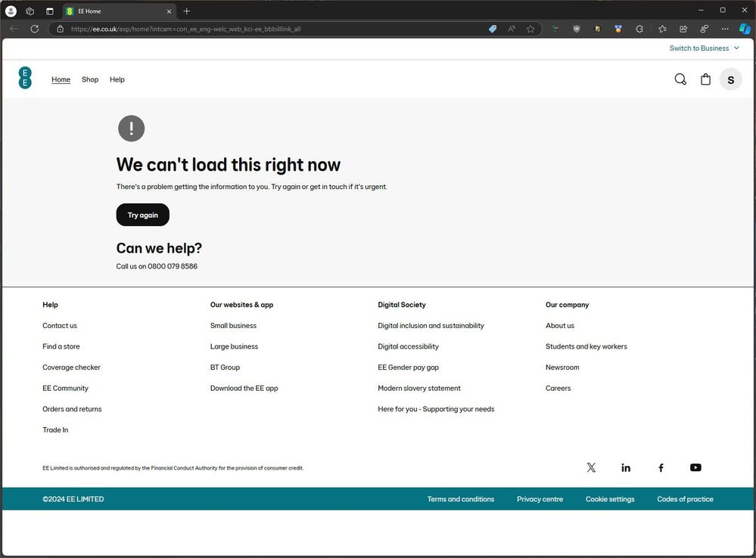The image size is (756, 558).
Task: Open the tab actions menu icon
Action: (x=50, y=11)
